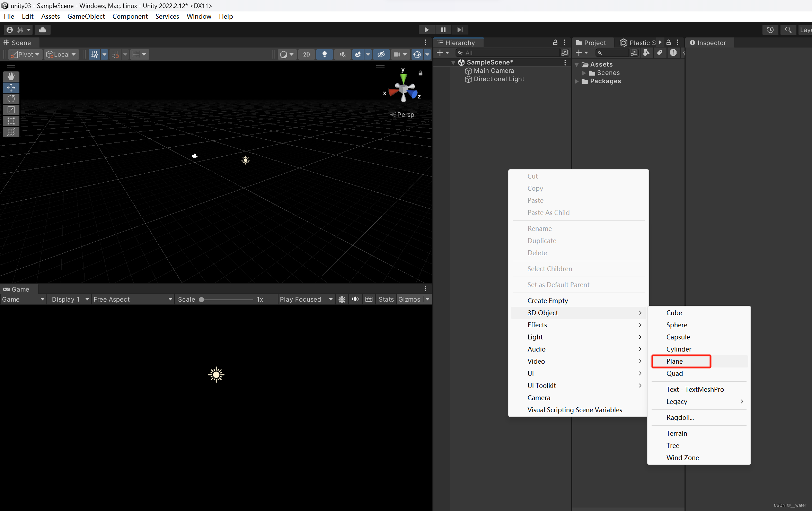The width and height of the screenshot is (812, 511).
Task: Open the GameObject menu
Action: (x=86, y=16)
